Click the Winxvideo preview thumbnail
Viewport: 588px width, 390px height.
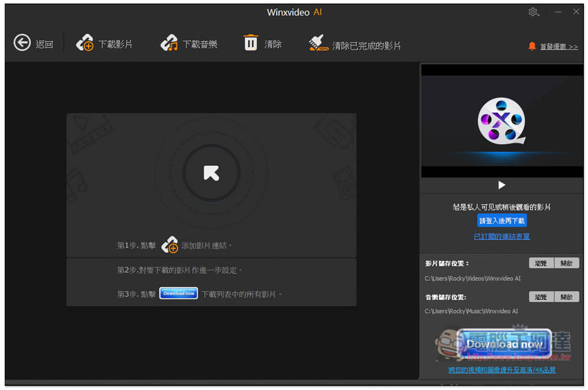point(502,121)
